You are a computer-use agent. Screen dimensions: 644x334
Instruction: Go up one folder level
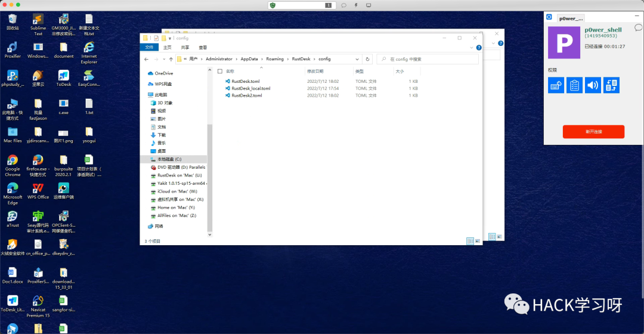[171, 59]
